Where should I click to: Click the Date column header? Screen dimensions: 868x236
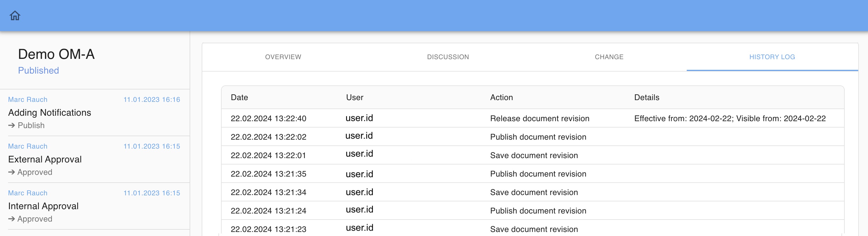239,98
